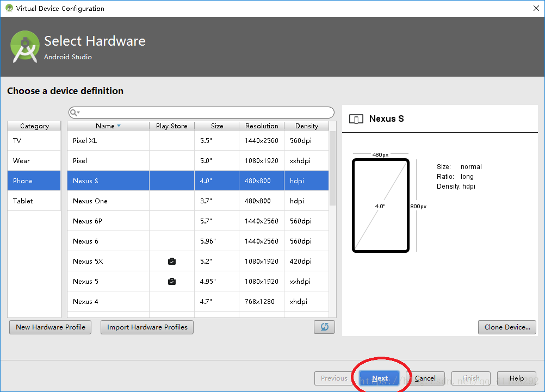This screenshot has width=545, height=392.
Task: Select the Nexus 6 device row
Action: pyautogui.click(x=198, y=241)
